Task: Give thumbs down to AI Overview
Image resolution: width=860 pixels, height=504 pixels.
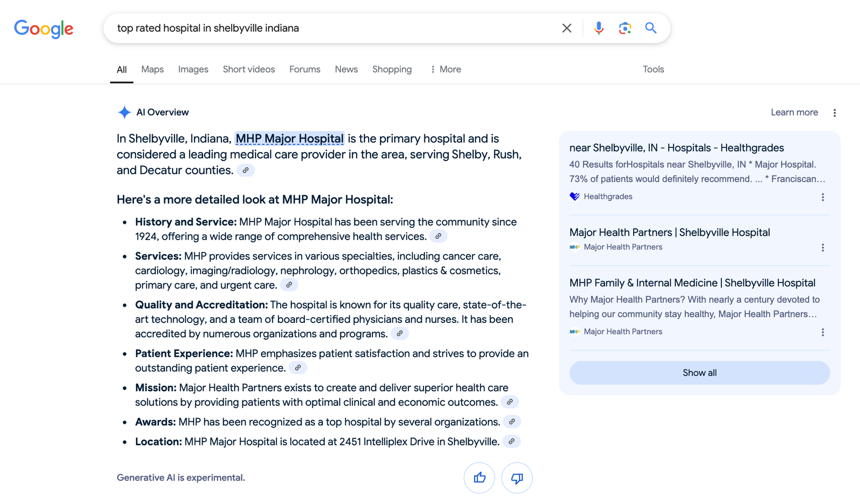Action: pos(517,478)
